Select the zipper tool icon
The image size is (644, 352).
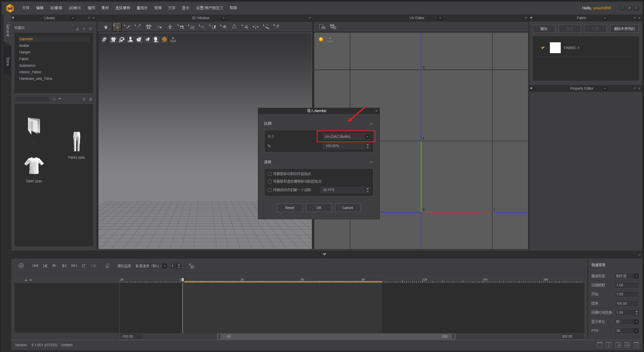point(234,27)
